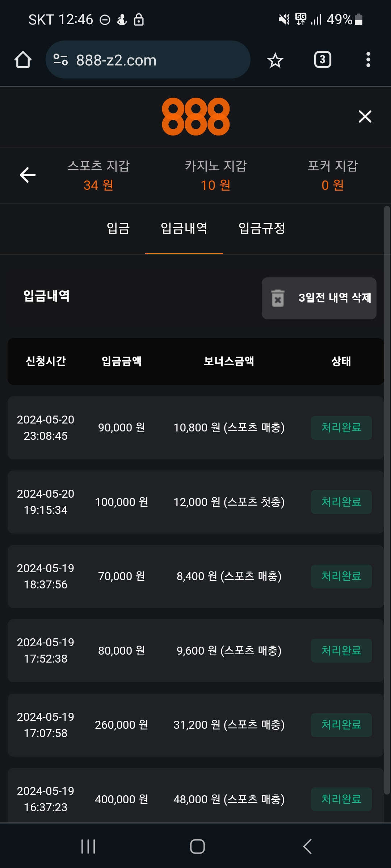Select the 입금내역 tab

184,229
